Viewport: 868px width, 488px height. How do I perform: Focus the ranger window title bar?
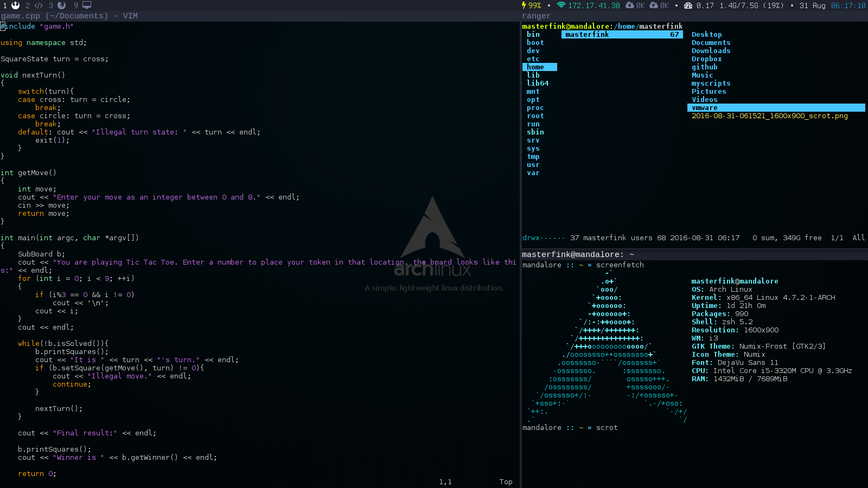tap(694, 16)
